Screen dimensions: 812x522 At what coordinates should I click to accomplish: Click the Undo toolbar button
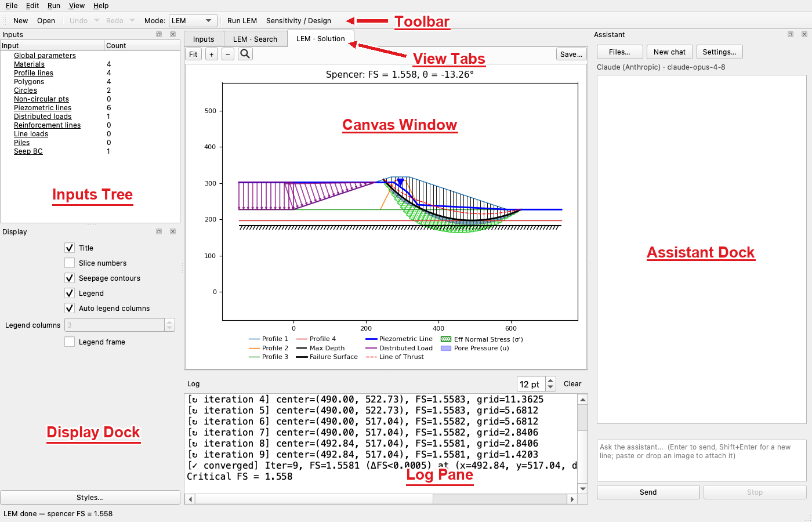79,21
